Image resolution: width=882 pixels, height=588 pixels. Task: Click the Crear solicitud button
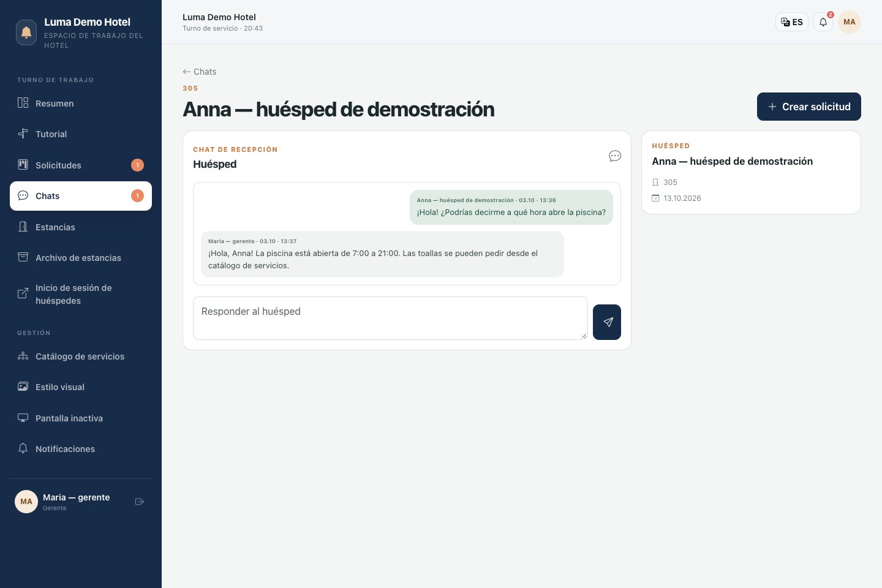(809, 107)
